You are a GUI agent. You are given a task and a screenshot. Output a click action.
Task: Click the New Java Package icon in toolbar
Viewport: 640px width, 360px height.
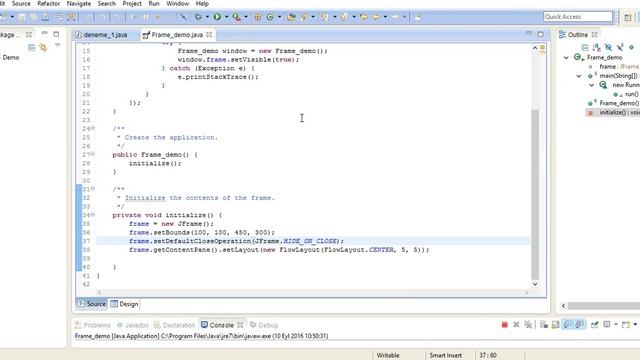pyautogui.click(x=258, y=17)
